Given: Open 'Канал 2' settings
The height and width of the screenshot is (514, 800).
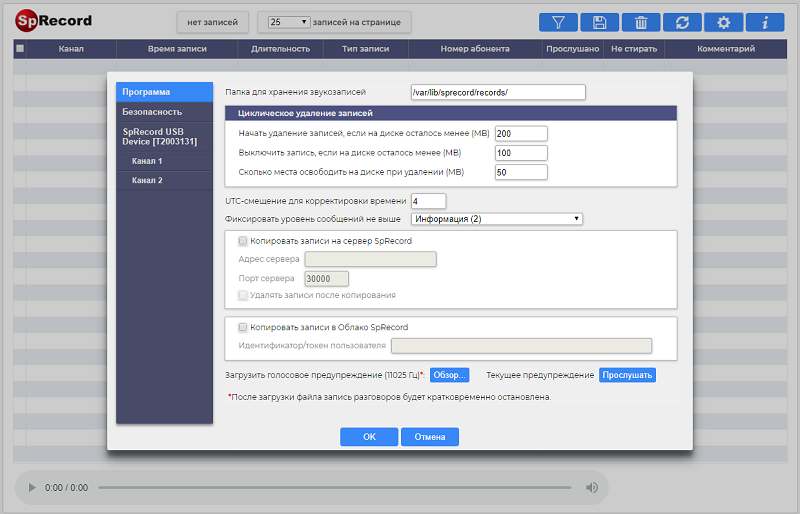Looking at the screenshot, I should [x=164, y=180].
